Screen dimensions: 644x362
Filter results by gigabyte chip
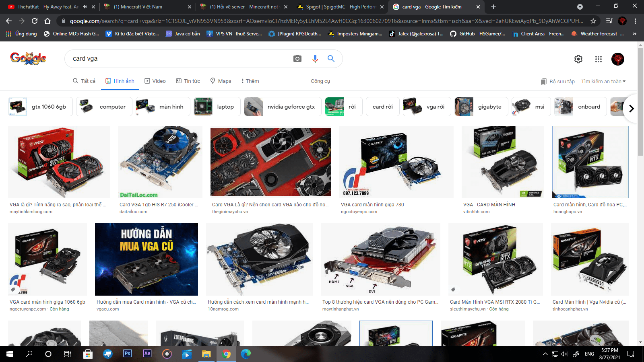[x=481, y=107]
